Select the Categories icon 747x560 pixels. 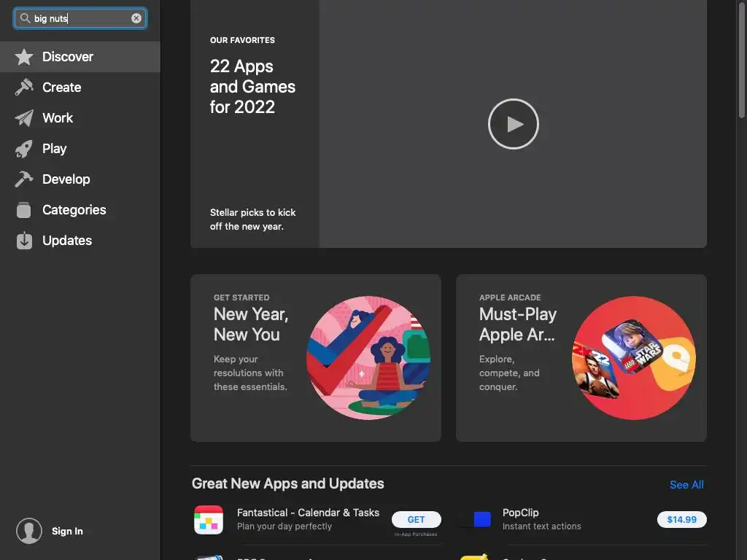click(24, 210)
